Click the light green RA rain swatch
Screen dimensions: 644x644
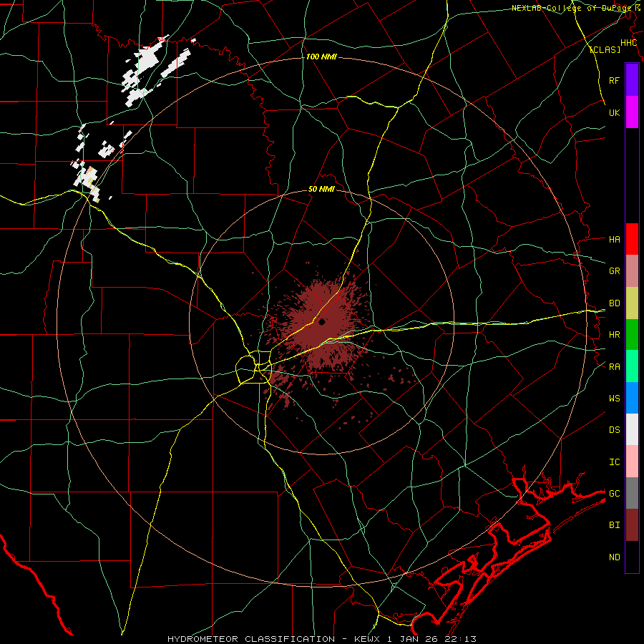[632, 366]
